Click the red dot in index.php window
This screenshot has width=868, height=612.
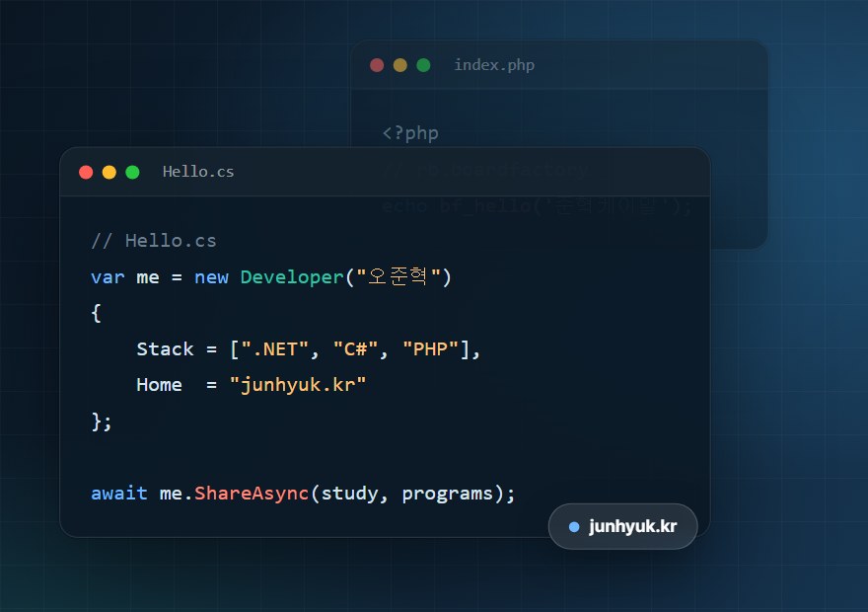tap(377, 65)
